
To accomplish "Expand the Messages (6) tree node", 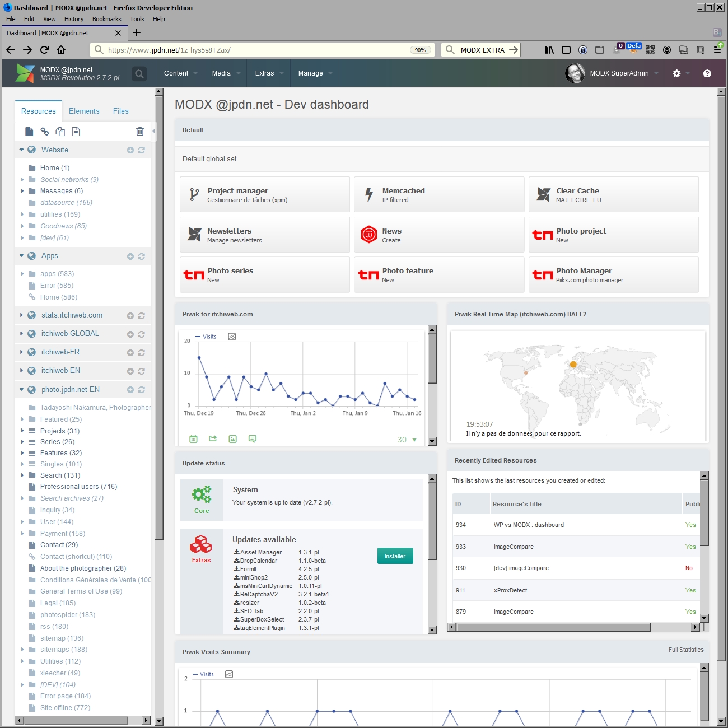I will tap(22, 191).
